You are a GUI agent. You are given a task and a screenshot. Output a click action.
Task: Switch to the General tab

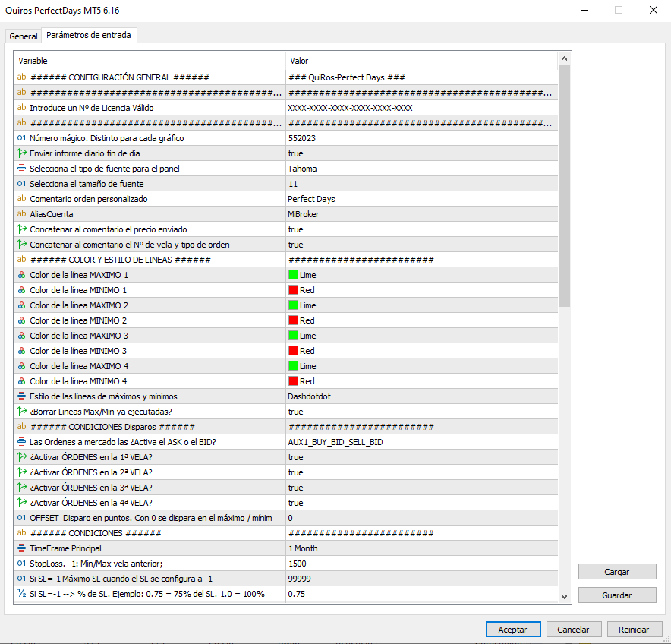pyautogui.click(x=24, y=36)
